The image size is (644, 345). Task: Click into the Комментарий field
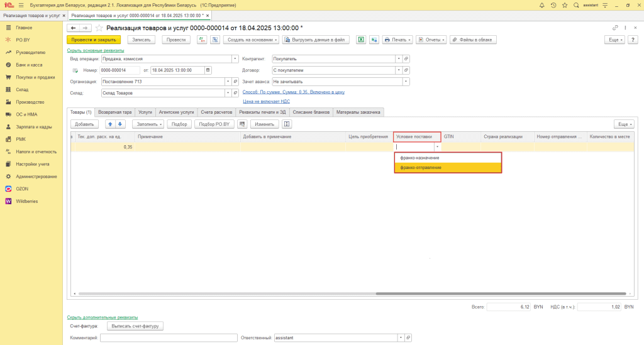[x=169, y=337]
